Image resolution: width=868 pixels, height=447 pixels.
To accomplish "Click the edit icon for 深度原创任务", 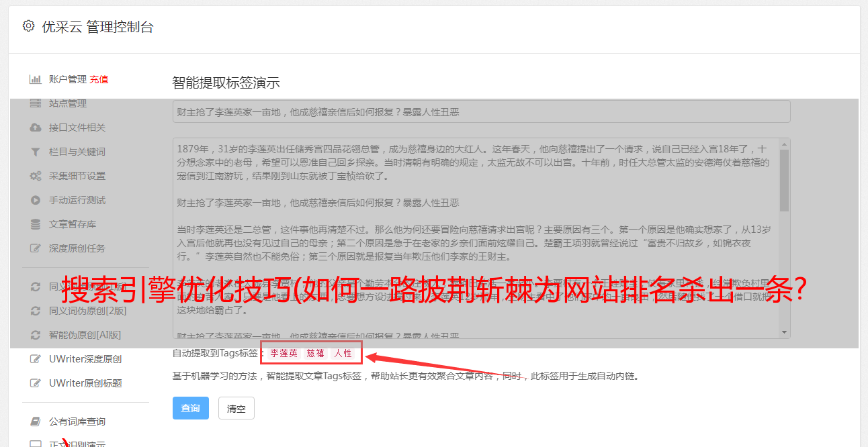I will [36, 248].
